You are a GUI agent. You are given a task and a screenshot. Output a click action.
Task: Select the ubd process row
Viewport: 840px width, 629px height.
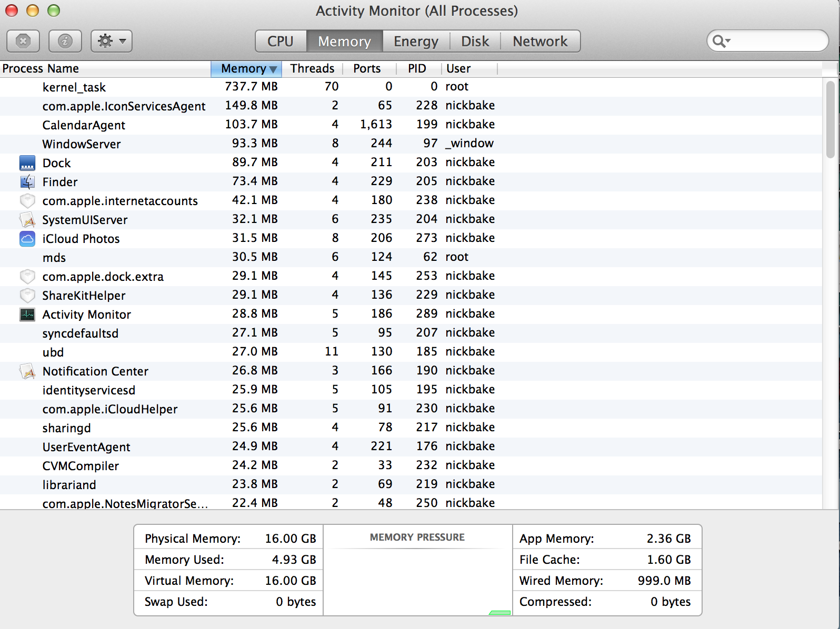411,352
